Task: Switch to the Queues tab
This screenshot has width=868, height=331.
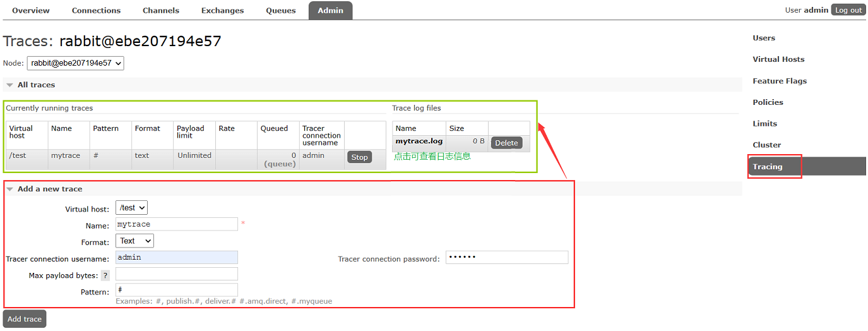Action: click(281, 10)
